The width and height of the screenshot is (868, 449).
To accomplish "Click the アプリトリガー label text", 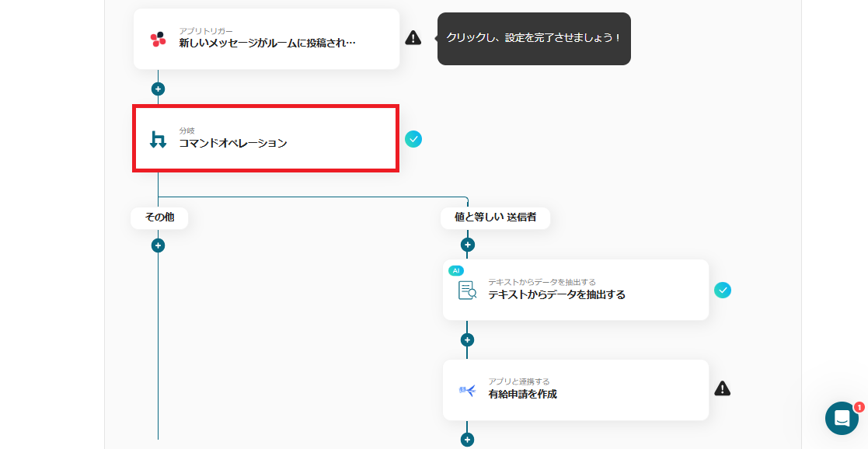I will coord(206,31).
